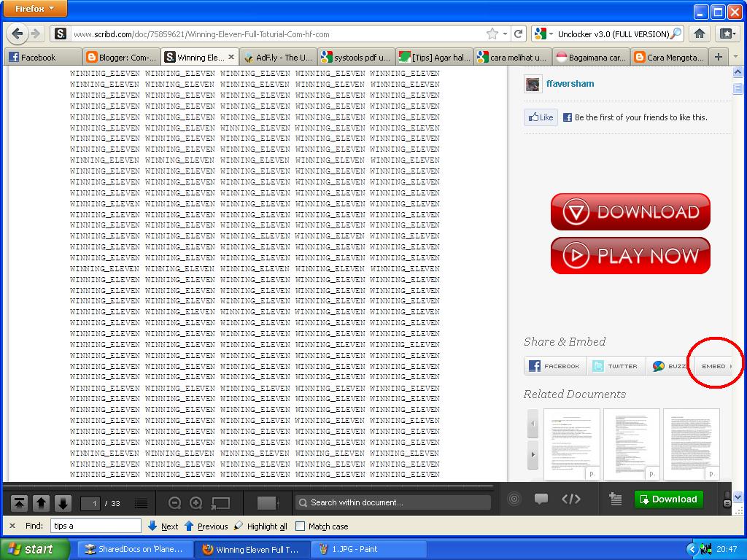The height and width of the screenshot is (560, 747).
Task: Share the document on Buzz
Action: tap(668, 366)
